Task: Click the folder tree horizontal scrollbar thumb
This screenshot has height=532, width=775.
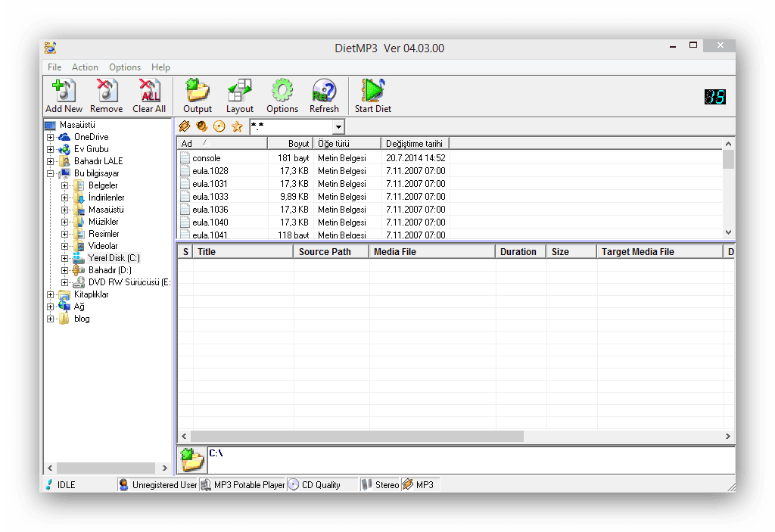Action: point(106,468)
